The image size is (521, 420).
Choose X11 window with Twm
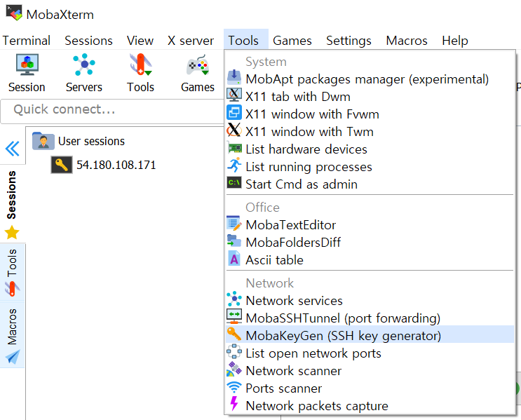[x=370, y=132]
